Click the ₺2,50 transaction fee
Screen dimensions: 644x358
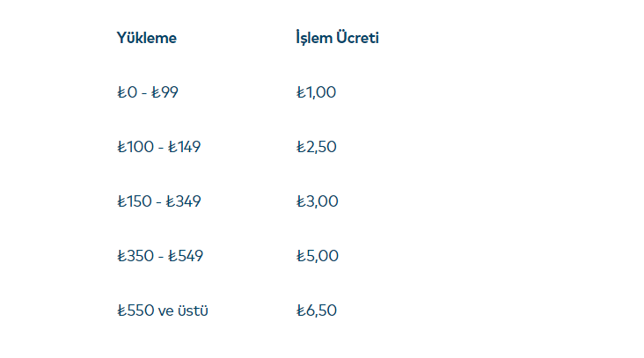[x=317, y=147]
